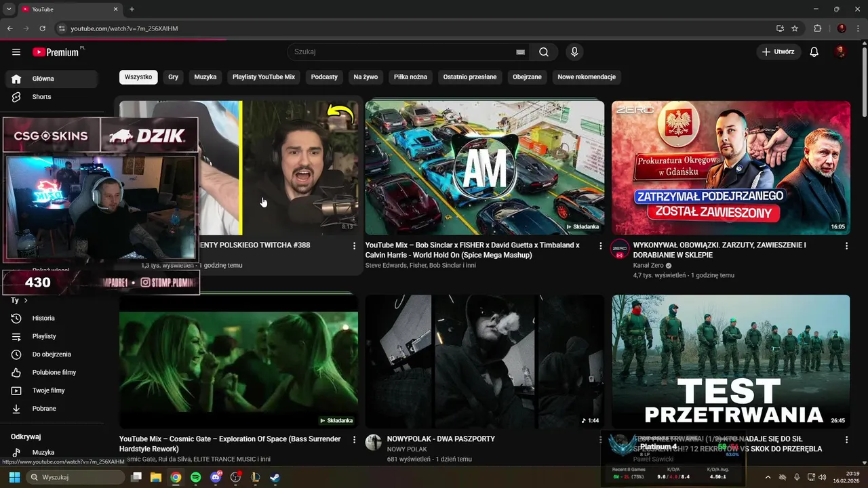This screenshot has width=868, height=488.
Task: Open Muzyka under Odkrywaj
Action: (52, 452)
